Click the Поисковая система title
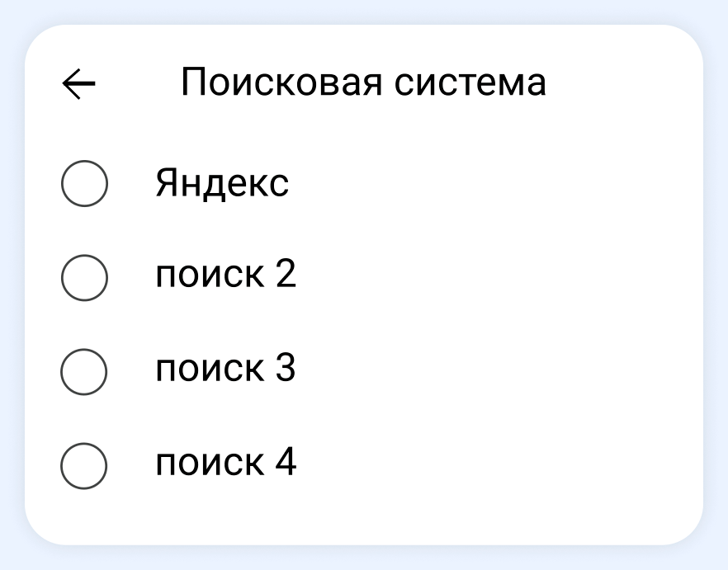Image resolution: width=728 pixels, height=570 pixels. pyautogui.click(x=363, y=82)
